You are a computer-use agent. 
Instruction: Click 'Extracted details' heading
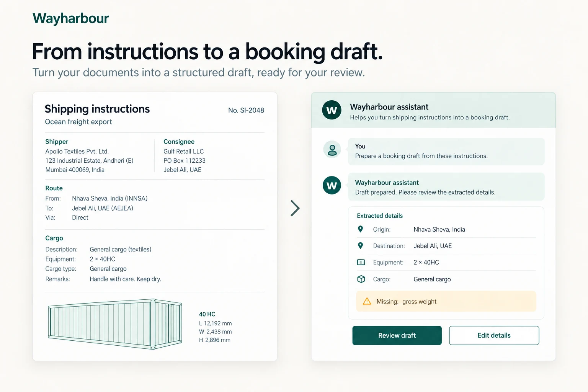click(x=380, y=216)
